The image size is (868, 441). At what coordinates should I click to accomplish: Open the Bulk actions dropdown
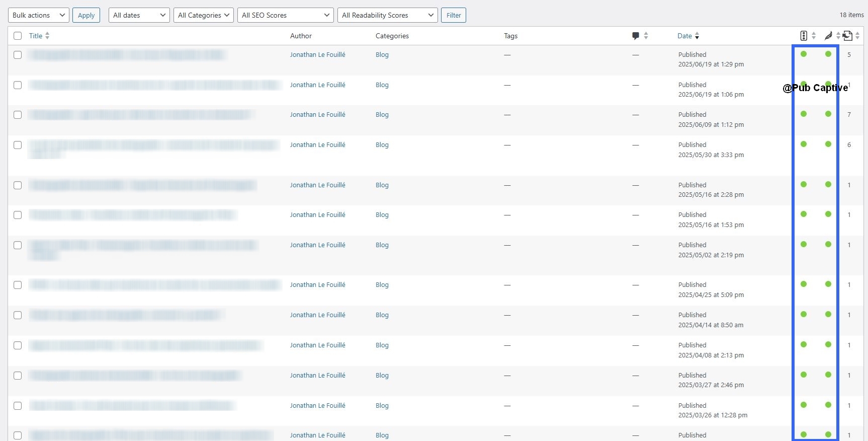(39, 15)
